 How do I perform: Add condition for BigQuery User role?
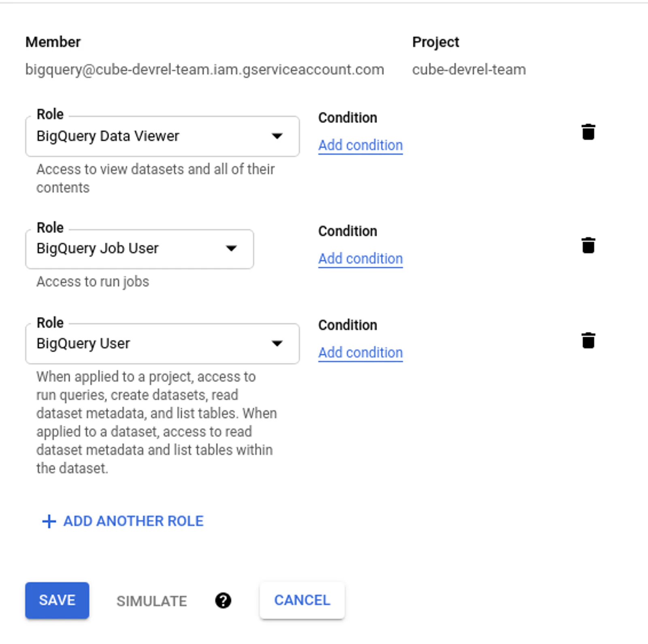point(360,353)
